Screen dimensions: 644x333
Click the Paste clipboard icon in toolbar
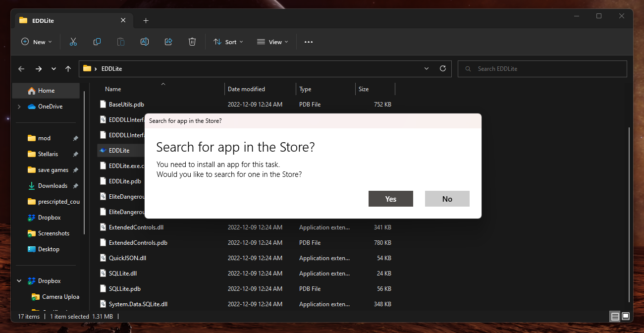121,42
